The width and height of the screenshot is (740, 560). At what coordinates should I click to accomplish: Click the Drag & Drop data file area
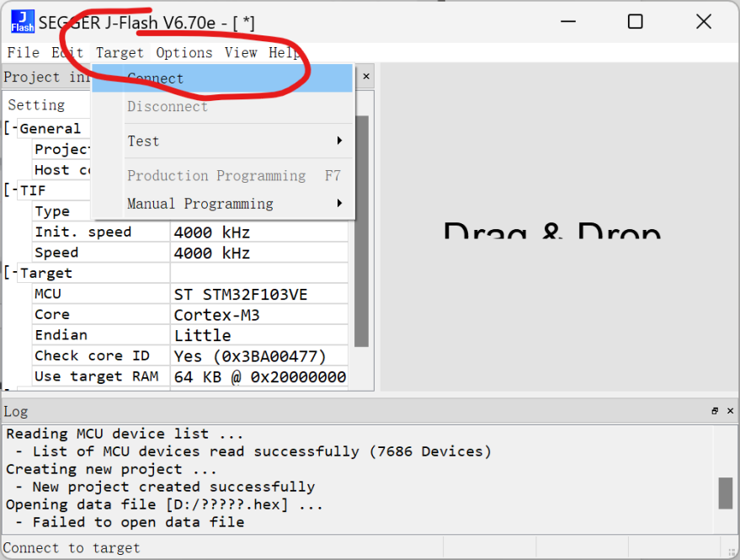click(x=552, y=232)
